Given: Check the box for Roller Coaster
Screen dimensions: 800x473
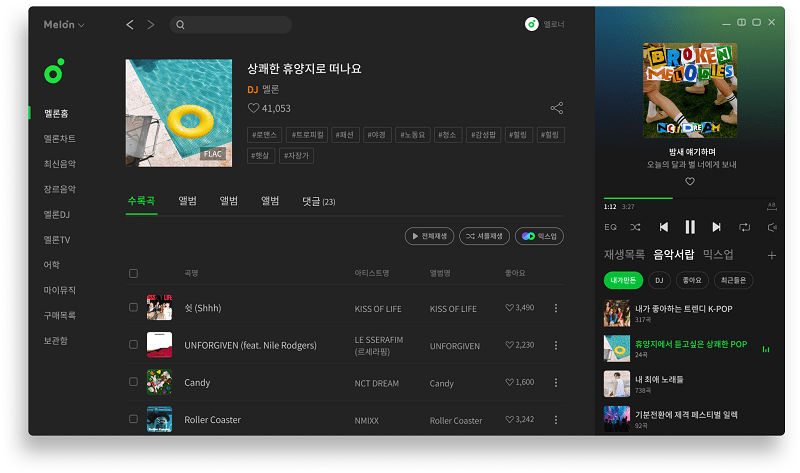Looking at the screenshot, I should pos(133,419).
